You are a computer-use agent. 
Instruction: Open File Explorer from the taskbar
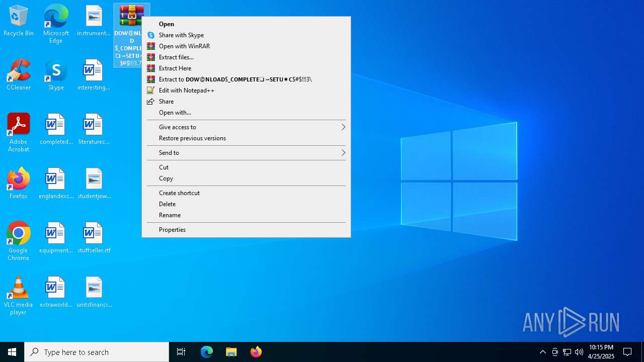(x=231, y=352)
